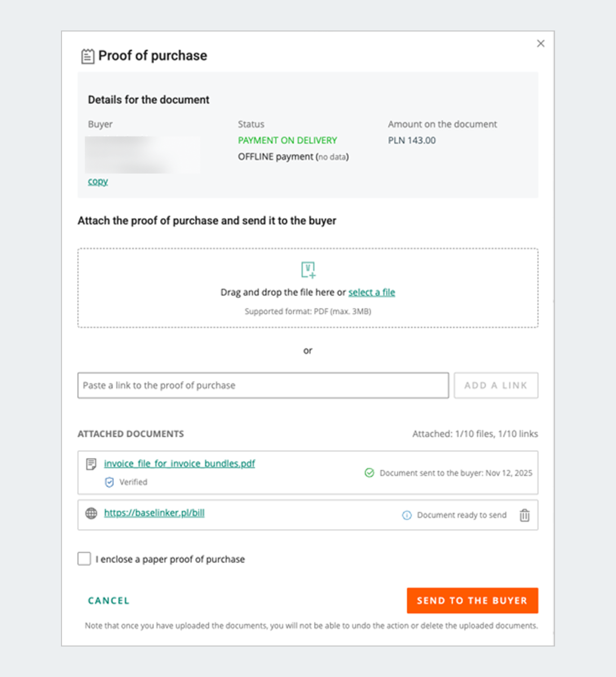
Task: Click the Attached 1/10 files counter text
Action: coord(474,433)
